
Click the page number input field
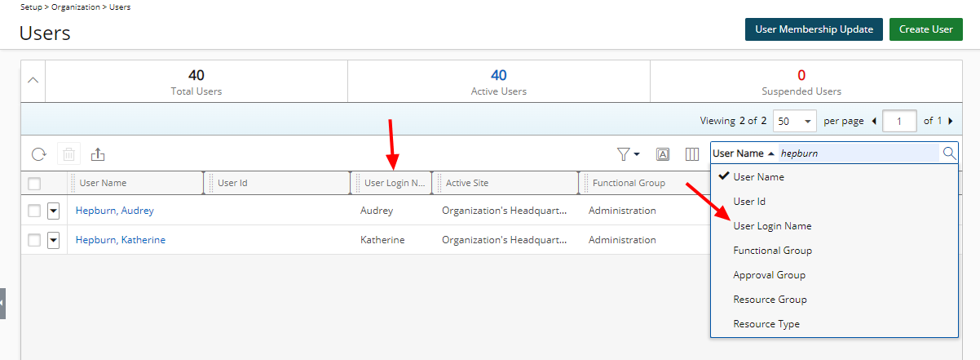coord(900,121)
